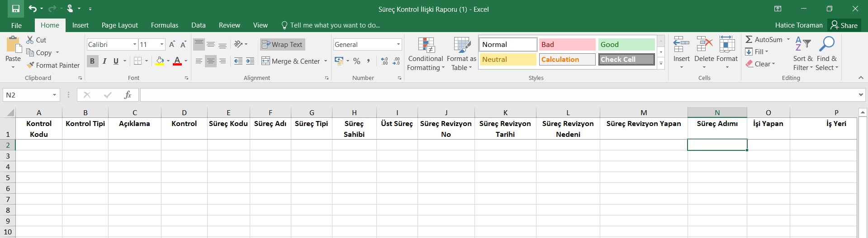
Task: Click the Increase Indent icon
Action: 250,61
